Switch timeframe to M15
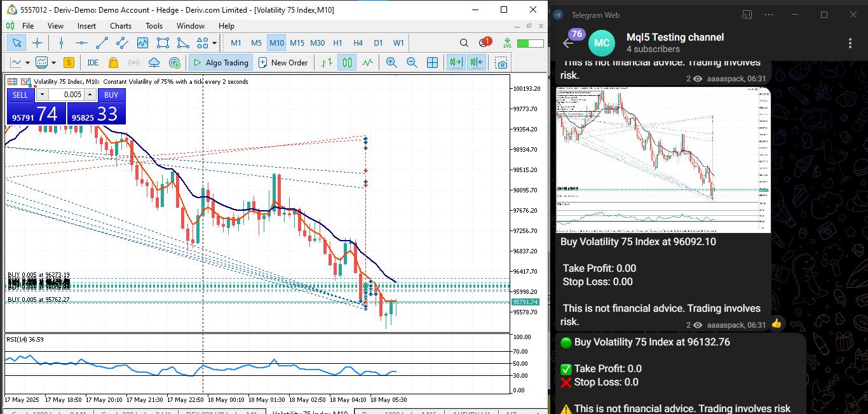 click(297, 43)
